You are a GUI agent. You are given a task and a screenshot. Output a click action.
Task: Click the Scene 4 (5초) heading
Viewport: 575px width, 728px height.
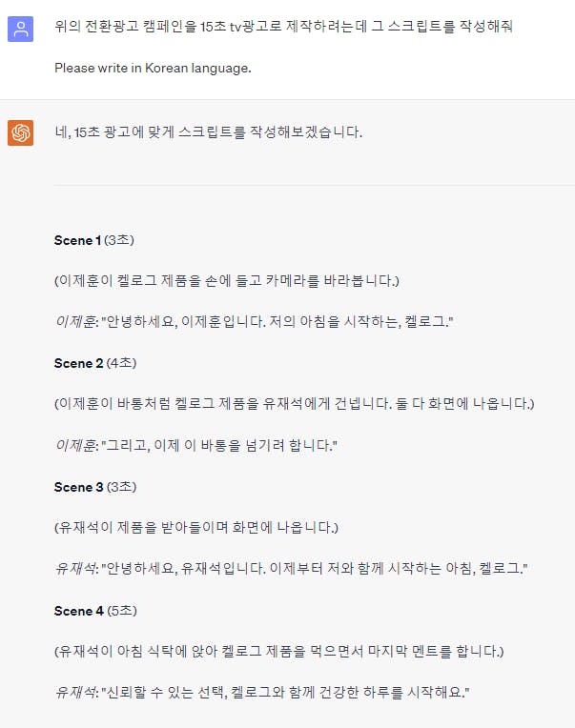[x=95, y=611]
